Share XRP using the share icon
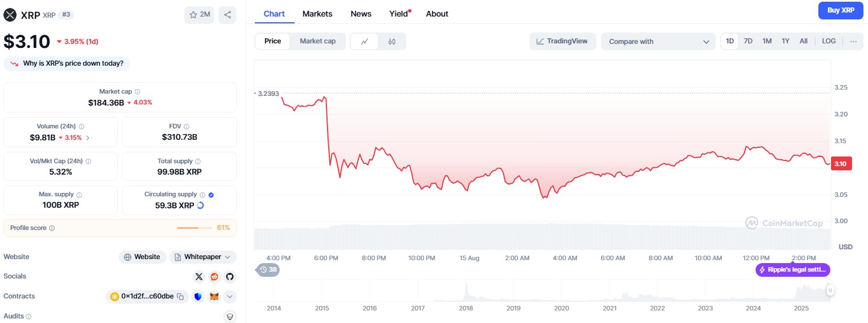Screen dimensions: 868x323 [227, 15]
